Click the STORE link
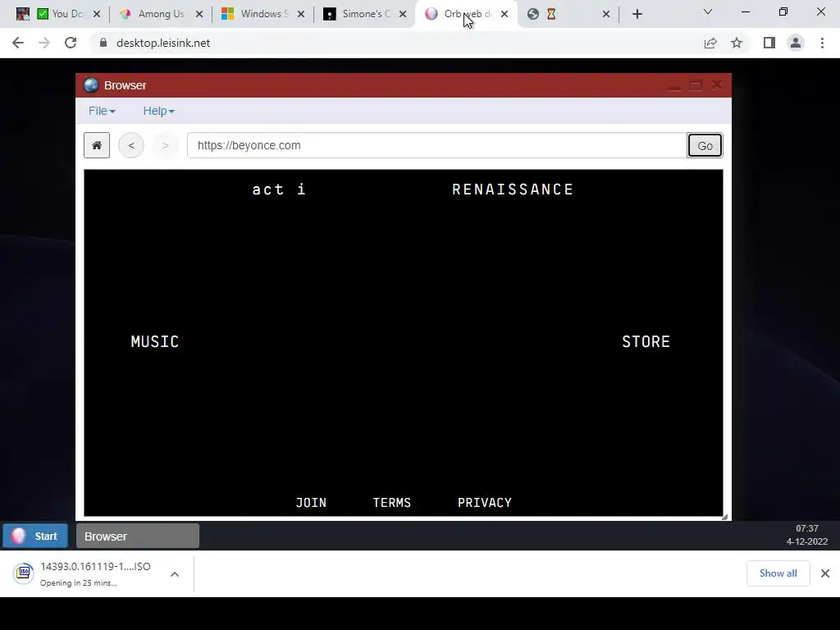This screenshot has width=840, height=630. 646,342
